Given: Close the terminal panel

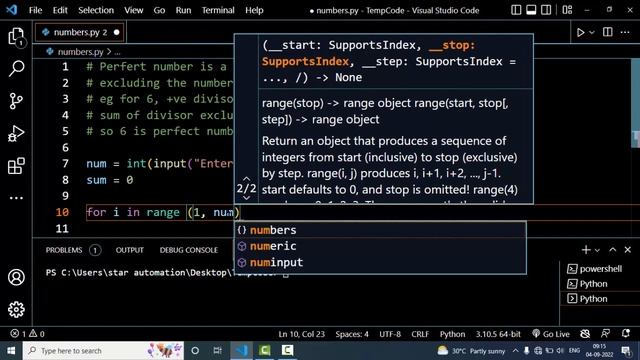Looking at the screenshot, I should tap(628, 249).
